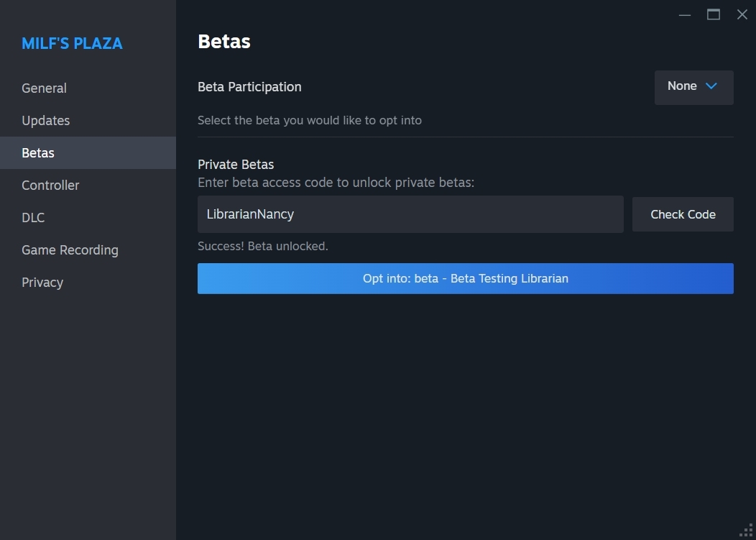Minimize the properties window
This screenshot has width=756, height=540.
click(685, 15)
